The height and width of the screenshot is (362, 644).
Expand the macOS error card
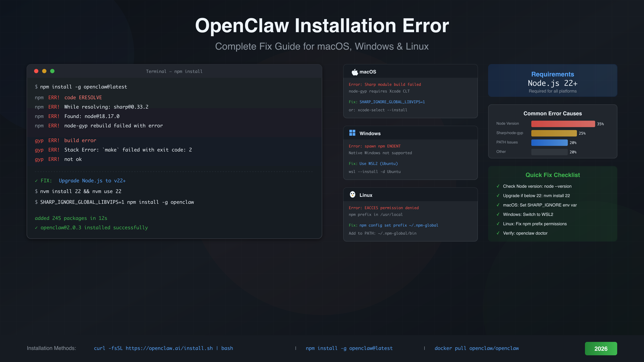point(410,91)
